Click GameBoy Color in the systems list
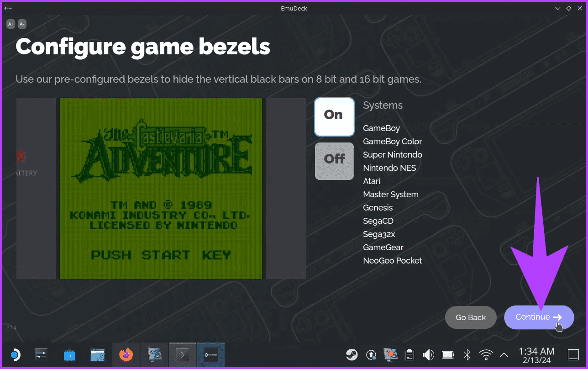The width and height of the screenshot is (588, 369). 392,142
